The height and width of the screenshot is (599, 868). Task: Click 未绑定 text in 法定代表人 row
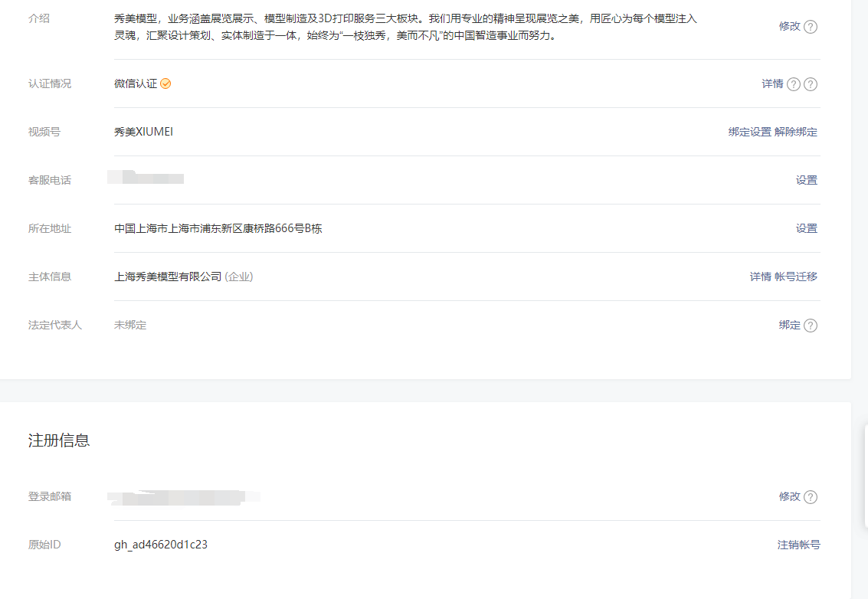(130, 325)
